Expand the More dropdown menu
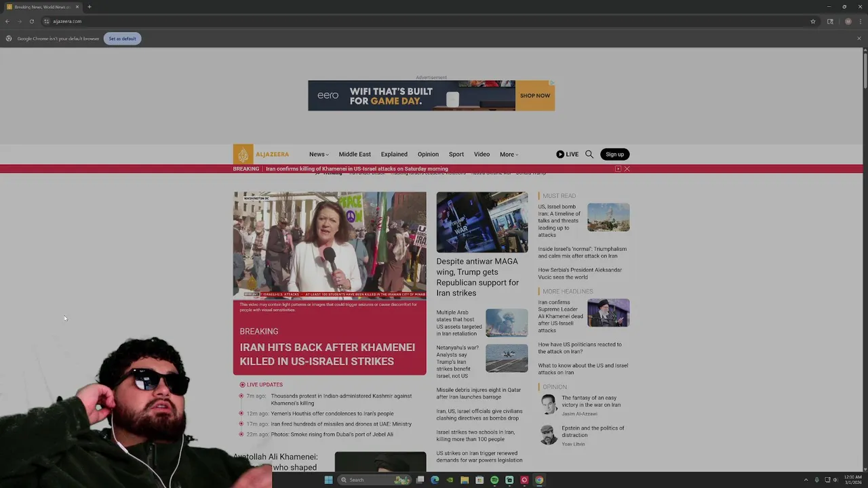 point(509,155)
